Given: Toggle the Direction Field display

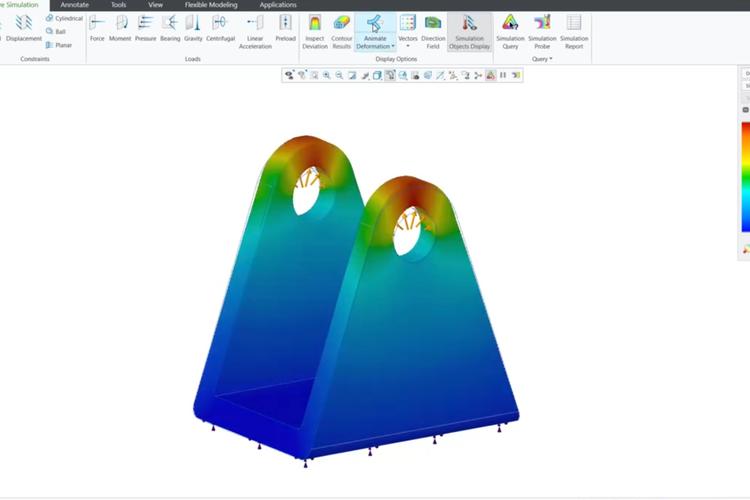Looking at the screenshot, I should pyautogui.click(x=433, y=28).
